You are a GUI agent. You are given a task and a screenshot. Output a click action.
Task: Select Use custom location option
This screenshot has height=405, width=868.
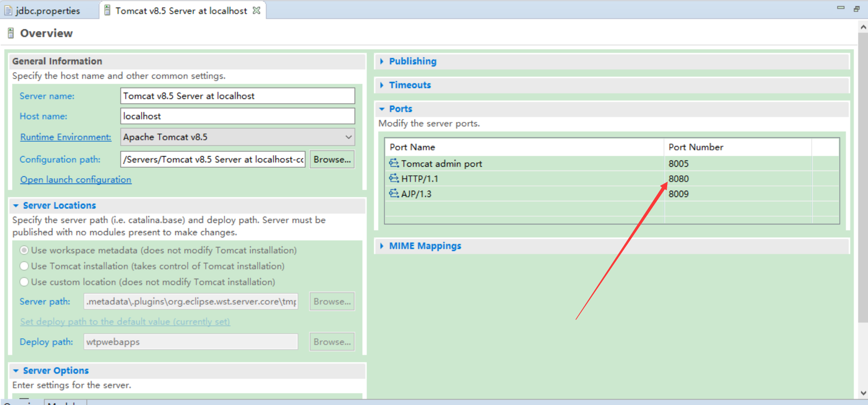[x=24, y=282]
